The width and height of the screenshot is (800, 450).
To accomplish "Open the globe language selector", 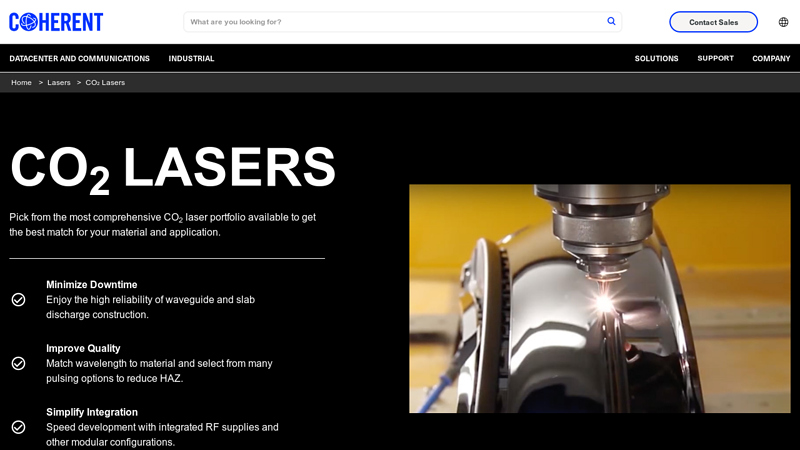I will pyautogui.click(x=783, y=22).
